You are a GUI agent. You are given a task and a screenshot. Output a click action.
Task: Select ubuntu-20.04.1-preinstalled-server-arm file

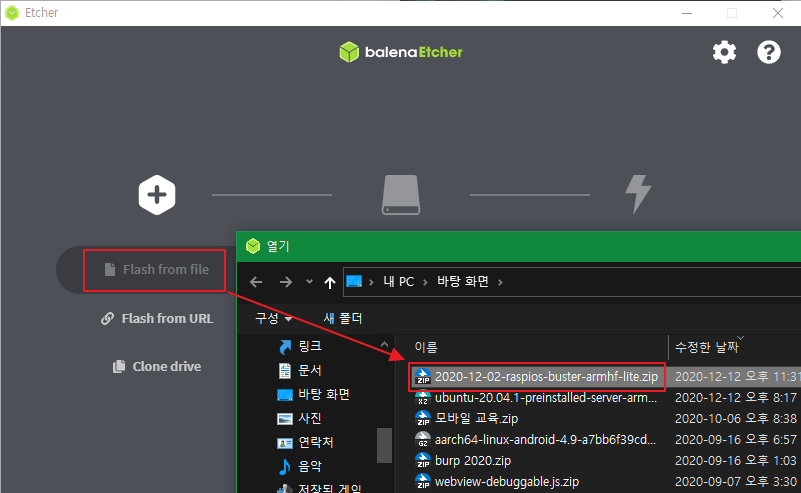[x=546, y=397]
